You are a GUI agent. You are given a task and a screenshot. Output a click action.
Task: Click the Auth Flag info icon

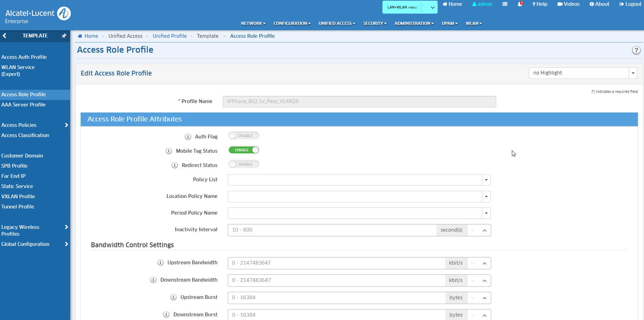point(188,136)
